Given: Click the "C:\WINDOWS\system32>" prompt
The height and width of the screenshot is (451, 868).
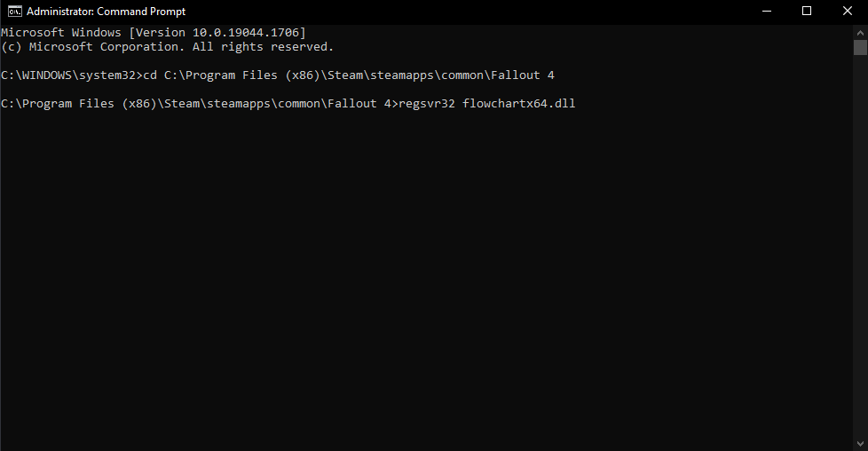Looking at the screenshot, I should coord(72,75).
